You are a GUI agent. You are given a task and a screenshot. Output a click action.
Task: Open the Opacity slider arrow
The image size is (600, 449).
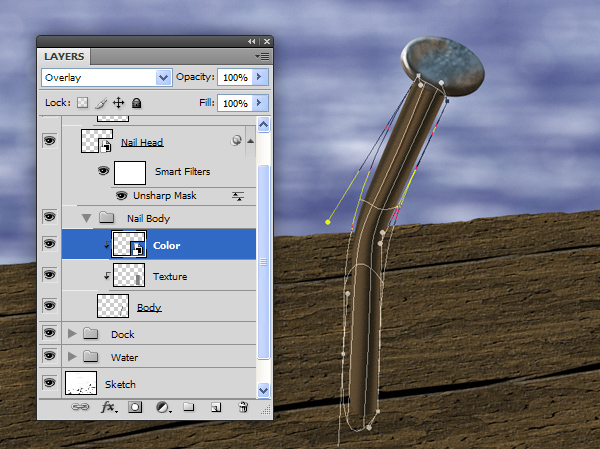tap(259, 77)
